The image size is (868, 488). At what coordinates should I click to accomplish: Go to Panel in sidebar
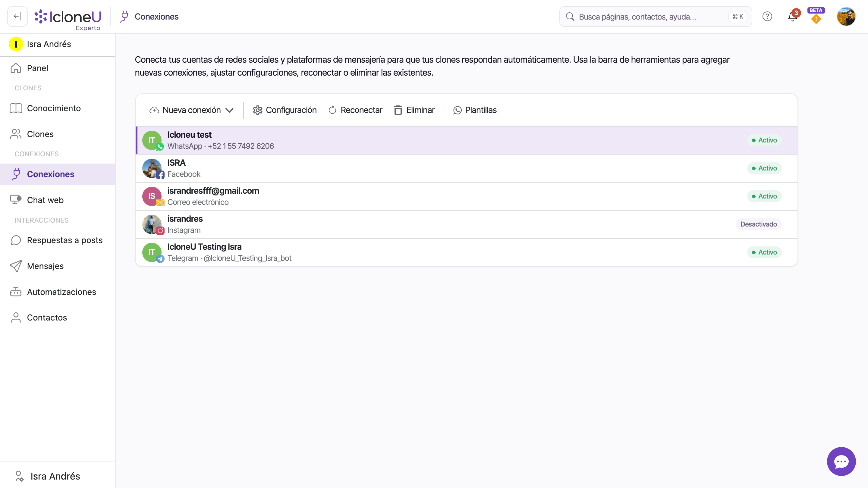coord(58,68)
